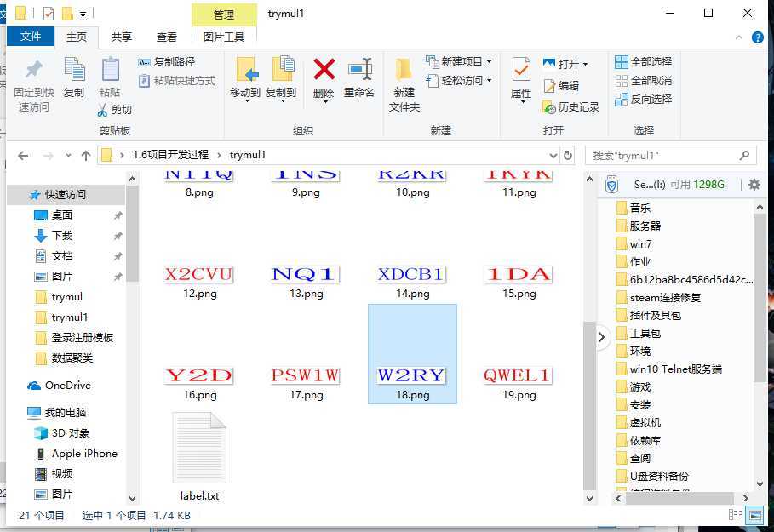Open the recent locations dropdown arrow
Image resolution: width=774 pixels, height=532 pixels.
pos(68,156)
